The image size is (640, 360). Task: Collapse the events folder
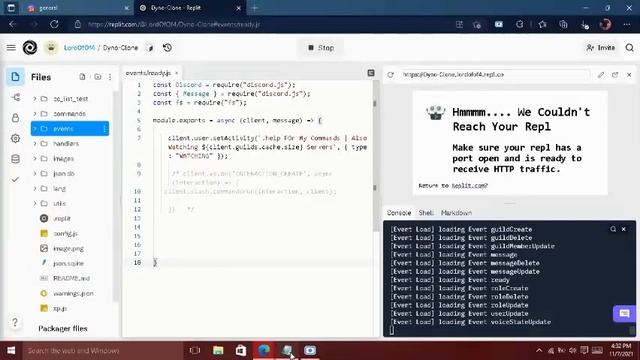pyautogui.click(x=35, y=129)
